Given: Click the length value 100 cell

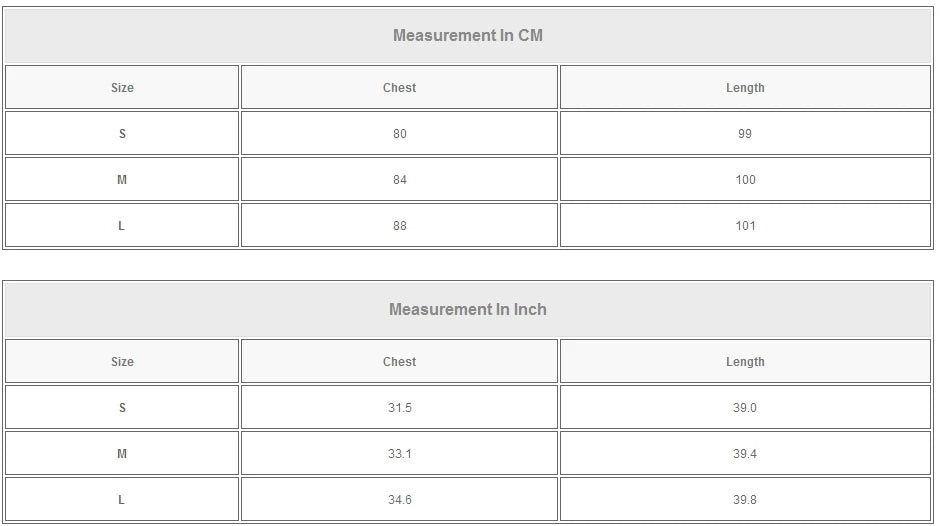Looking at the screenshot, I should click(x=745, y=180).
